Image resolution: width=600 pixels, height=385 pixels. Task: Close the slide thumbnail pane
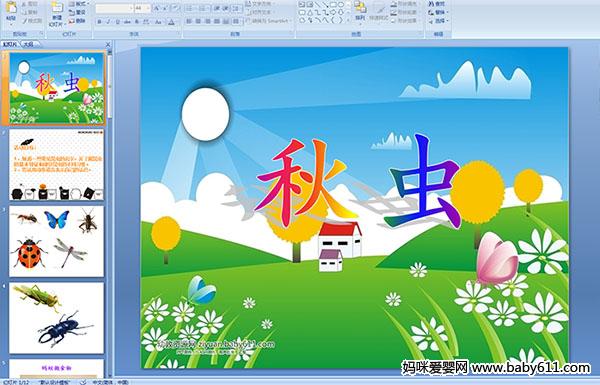point(108,44)
